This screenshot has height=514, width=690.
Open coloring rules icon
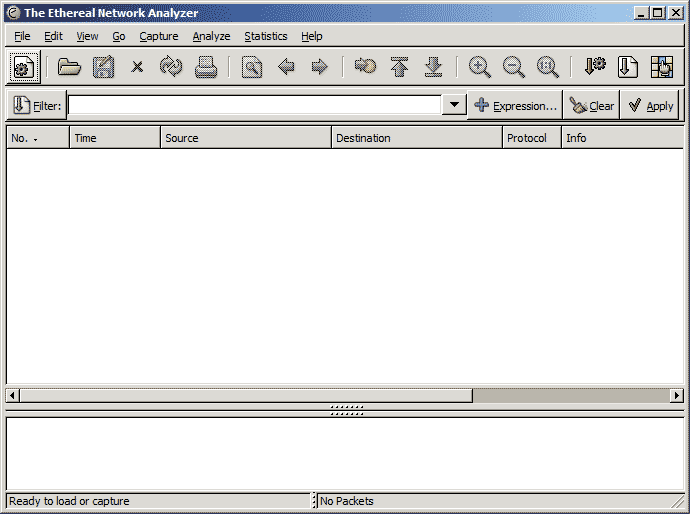pos(662,67)
